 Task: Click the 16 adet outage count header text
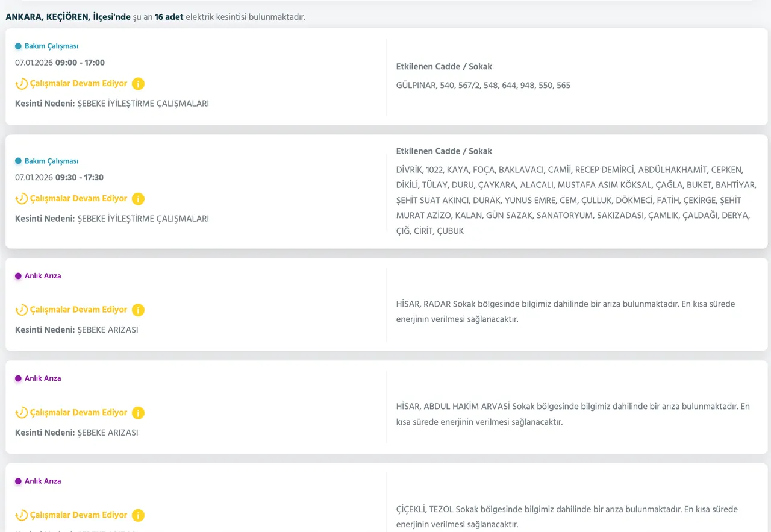pos(169,17)
